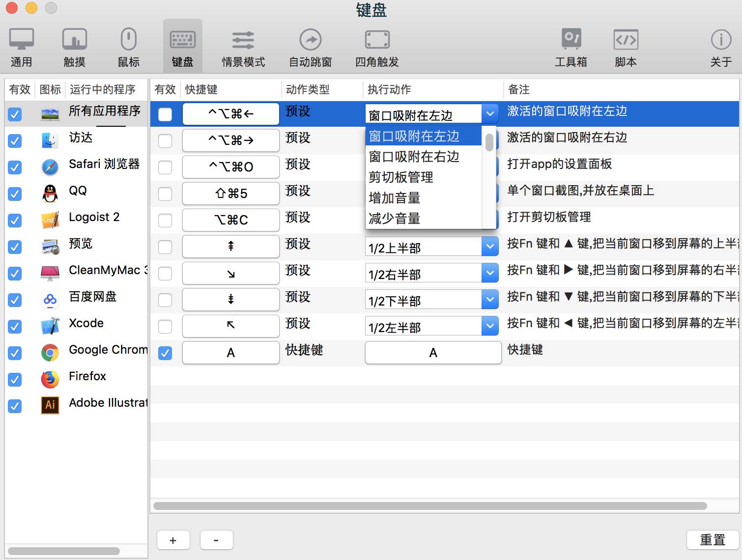Open the 四角触发 hot corners pane
The image size is (742, 560).
pyautogui.click(x=377, y=47)
